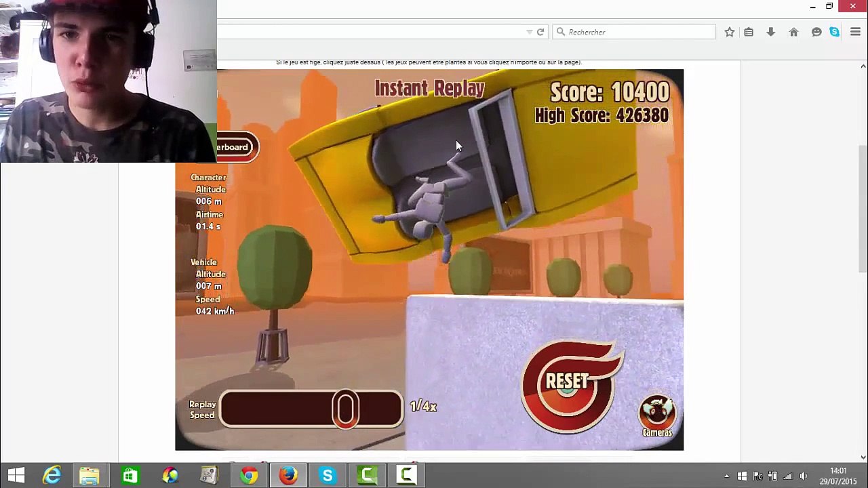Screen dimensions: 868x488
Task: Open the network signal tray icon
Action: pos(788,476)
